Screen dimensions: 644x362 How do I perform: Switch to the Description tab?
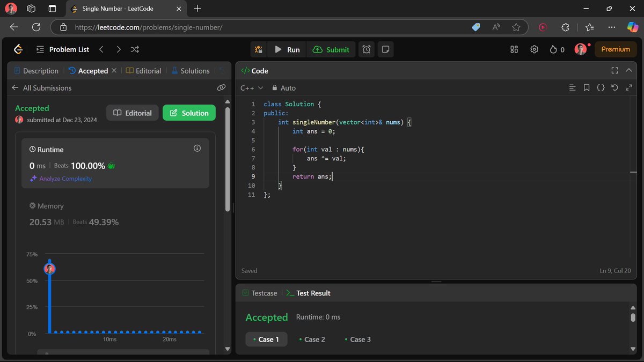coord(36,70)
